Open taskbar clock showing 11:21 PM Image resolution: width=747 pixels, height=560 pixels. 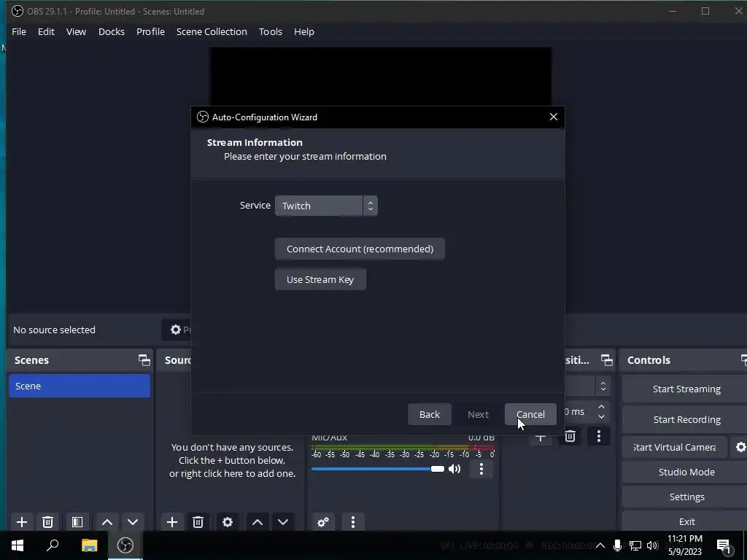685,545
